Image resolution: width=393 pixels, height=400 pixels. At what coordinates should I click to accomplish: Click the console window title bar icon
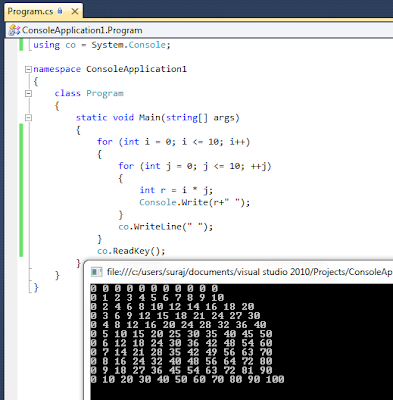[x=97, y=272]
